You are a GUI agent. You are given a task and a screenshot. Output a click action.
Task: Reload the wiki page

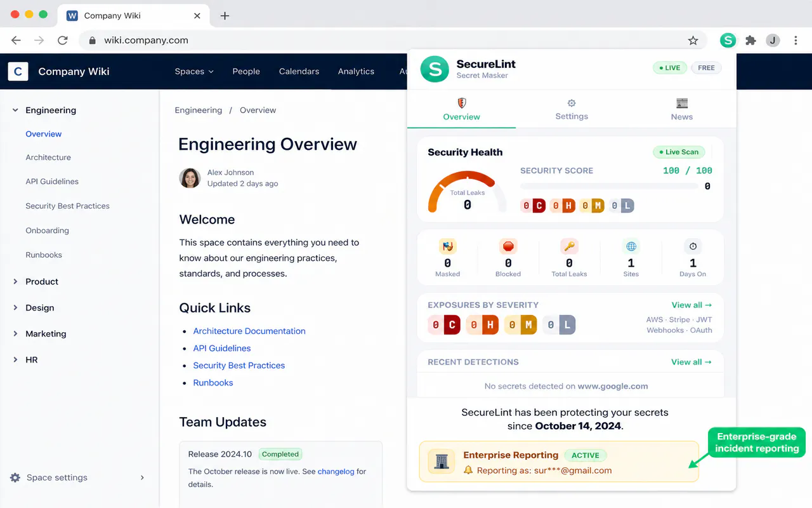(62, 40)
